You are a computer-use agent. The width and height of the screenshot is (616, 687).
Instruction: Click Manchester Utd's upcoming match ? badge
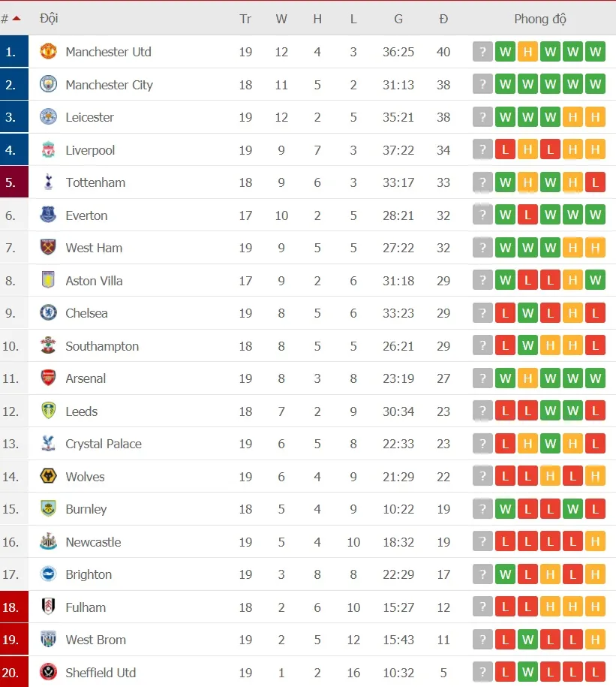pyautogui.click(x=482, y=52)
